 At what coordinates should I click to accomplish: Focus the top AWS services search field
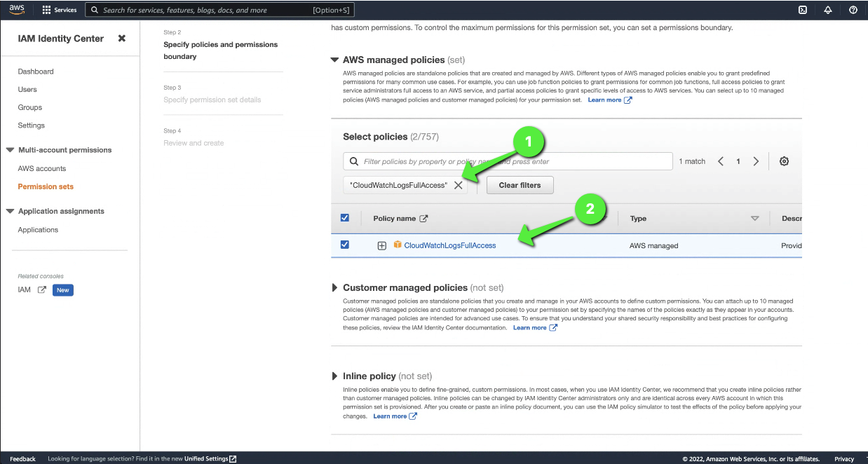point(219,11)
